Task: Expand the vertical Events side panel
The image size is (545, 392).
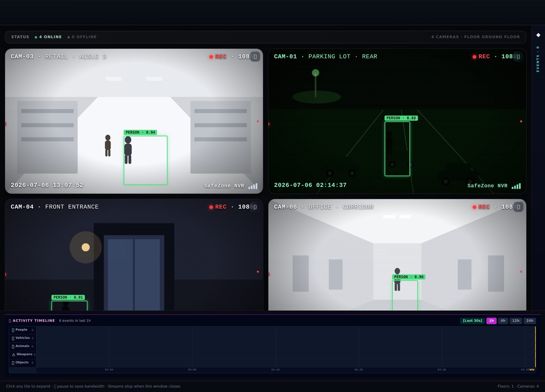Action: point(538,59)
